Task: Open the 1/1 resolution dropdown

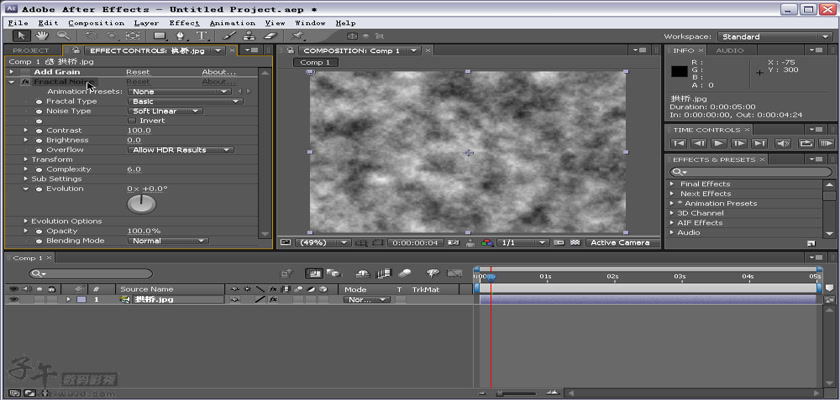Action: [x=522, y=243]
